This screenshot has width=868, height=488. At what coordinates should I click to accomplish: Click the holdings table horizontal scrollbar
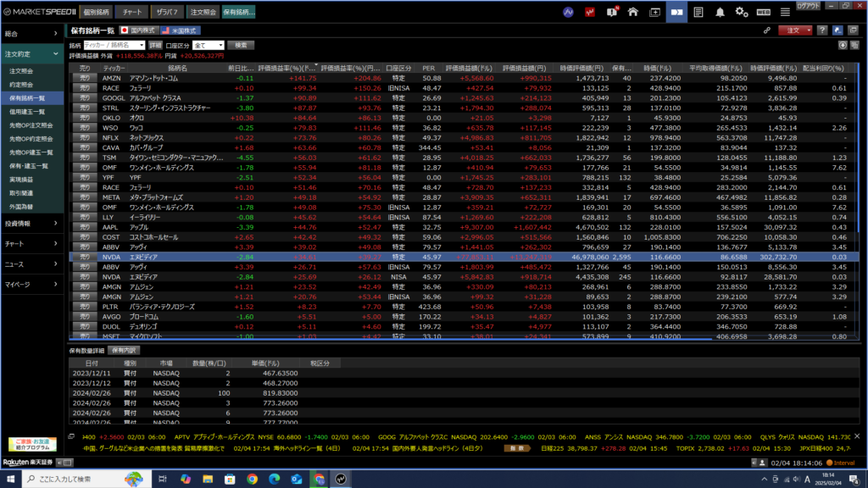point(391,338)
